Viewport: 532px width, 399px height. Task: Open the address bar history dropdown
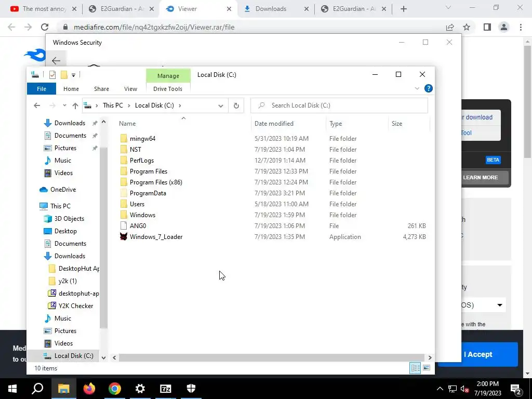(x=220, y=105)
